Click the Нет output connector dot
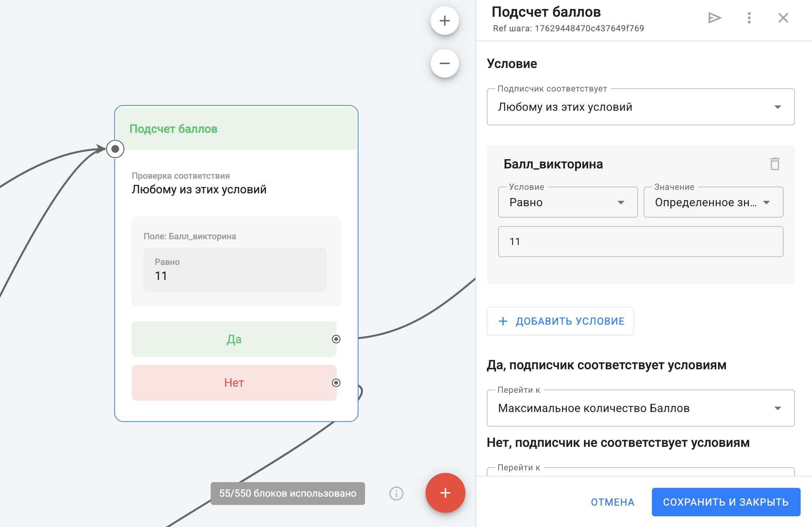Screen dimensions: 812x527 coord(336,383)
